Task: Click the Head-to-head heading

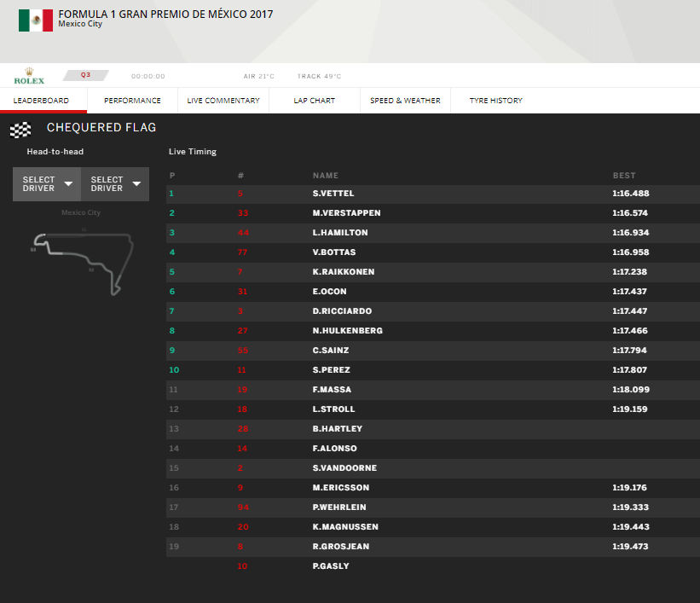Action: click(x=55, y=152)
